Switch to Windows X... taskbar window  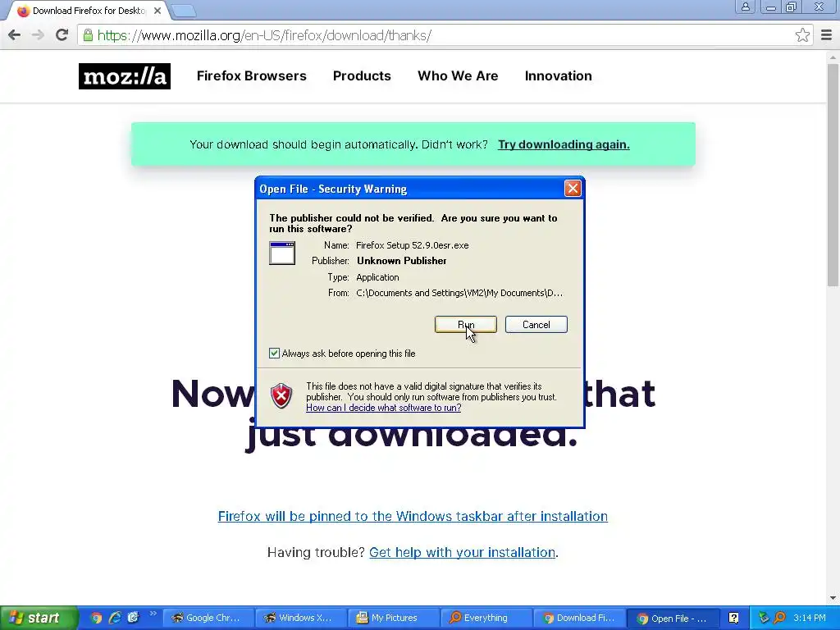click(x=300, y=618)
